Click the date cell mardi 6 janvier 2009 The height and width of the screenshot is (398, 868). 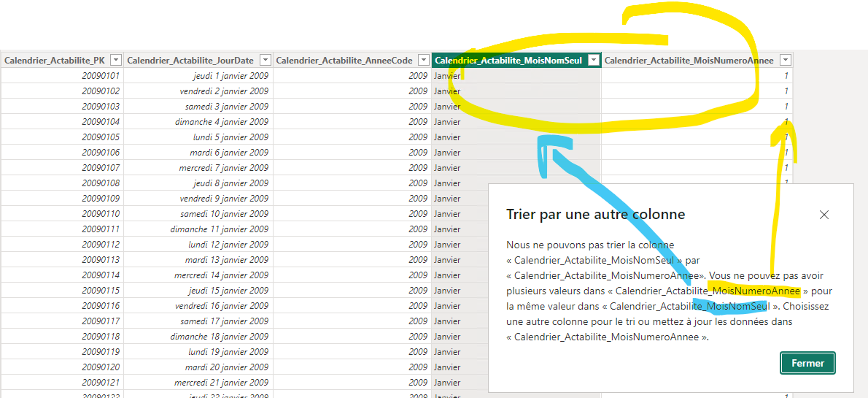tap(198, 152)
